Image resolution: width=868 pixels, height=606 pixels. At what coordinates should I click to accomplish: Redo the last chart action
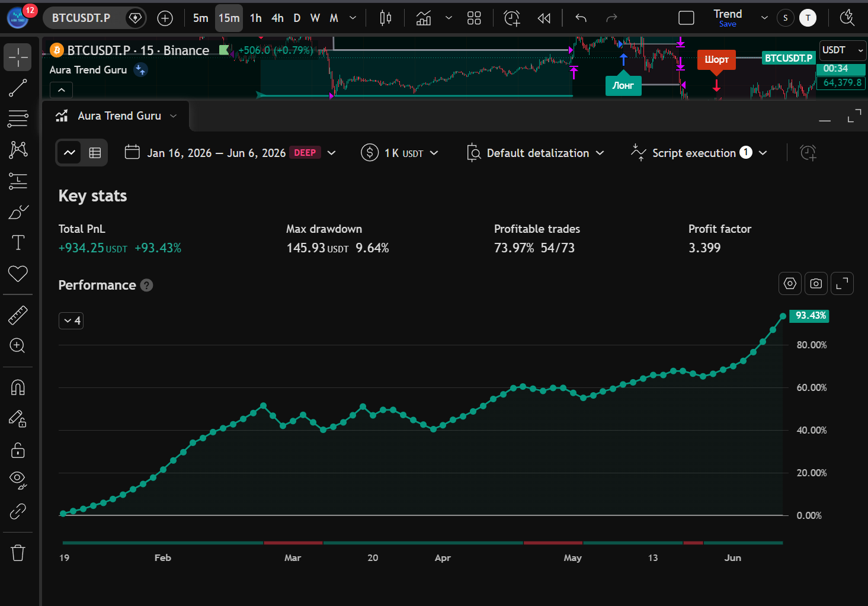611,18
